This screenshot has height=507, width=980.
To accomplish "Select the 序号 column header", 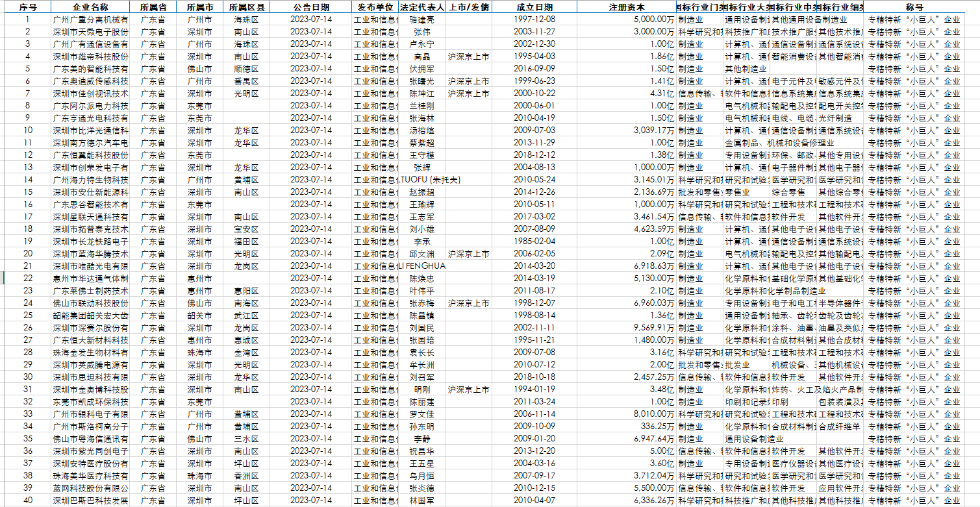I will tap(27, 7).
